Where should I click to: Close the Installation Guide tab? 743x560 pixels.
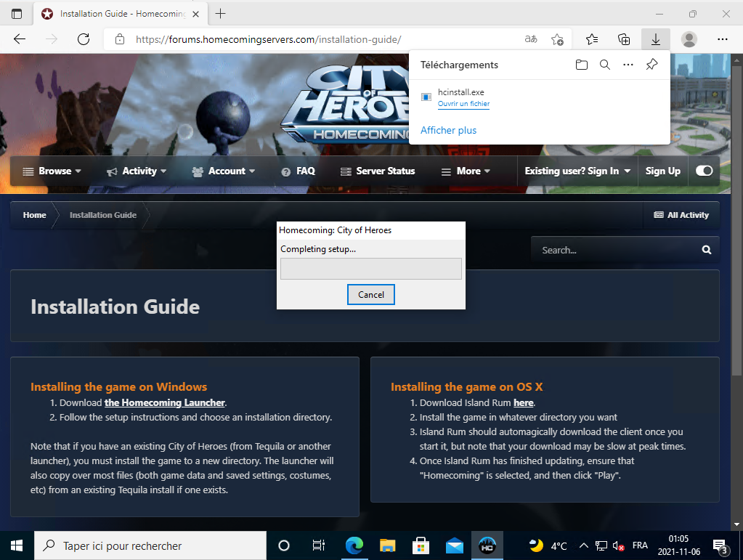click(x=195, y=15)
